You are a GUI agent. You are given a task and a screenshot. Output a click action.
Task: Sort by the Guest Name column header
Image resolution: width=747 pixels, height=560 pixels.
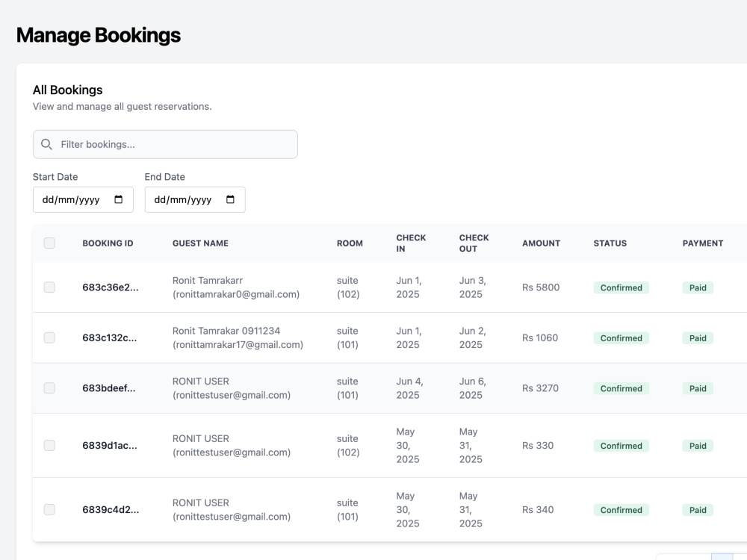[200, 243]
